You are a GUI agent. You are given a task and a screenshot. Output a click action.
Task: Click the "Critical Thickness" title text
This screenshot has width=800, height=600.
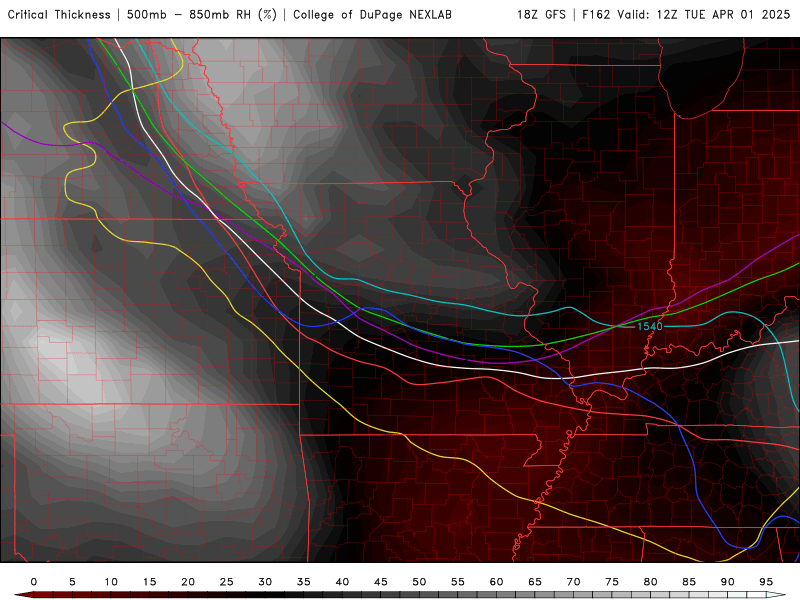pyautogui.click(x=59, y=15)
